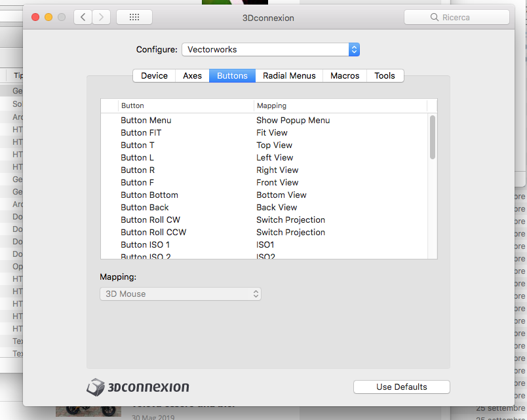Show all preferences grid icon
527x420 pixels.
pos(134,17)
